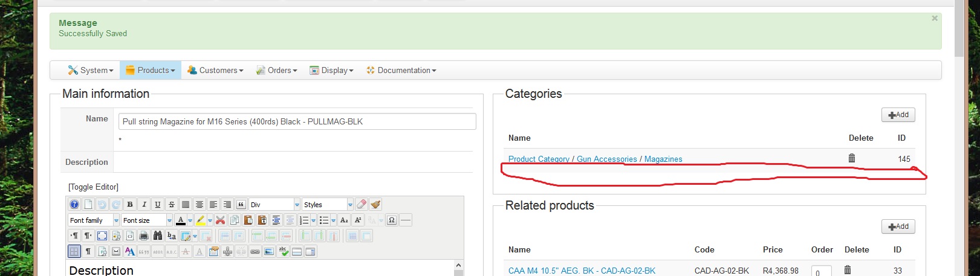Viewport: 980px width, 276px height.
Task: Open the Font size dropdown
Action: point(147,220)
